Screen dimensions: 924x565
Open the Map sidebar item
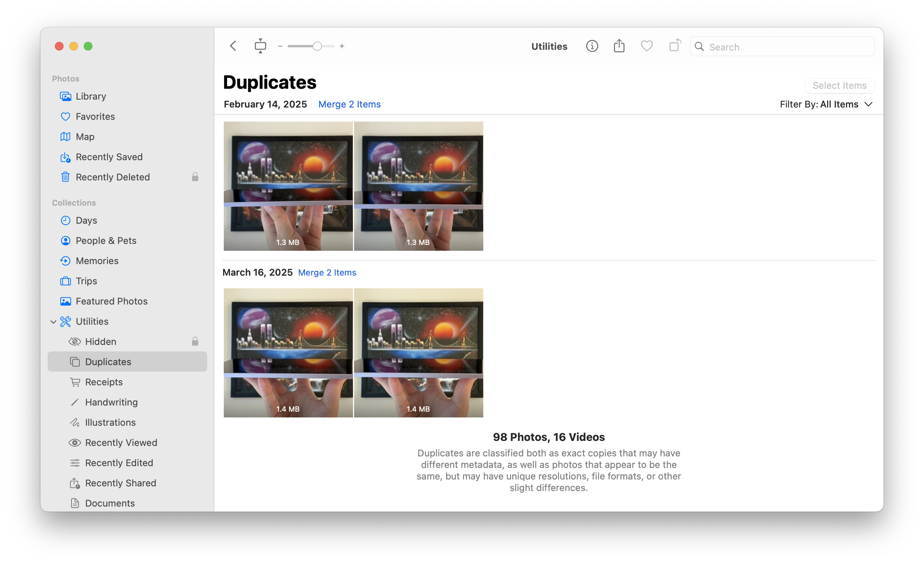point(85,136)
